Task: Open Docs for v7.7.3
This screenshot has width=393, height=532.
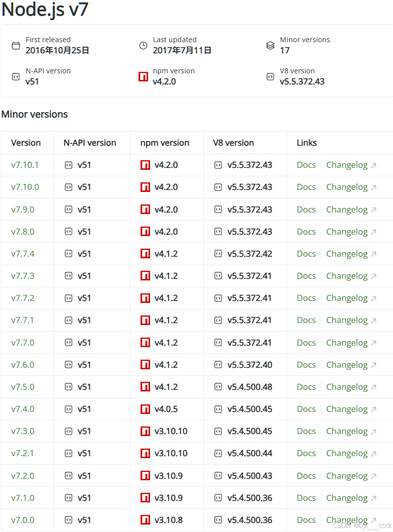Action: [306, 276]
